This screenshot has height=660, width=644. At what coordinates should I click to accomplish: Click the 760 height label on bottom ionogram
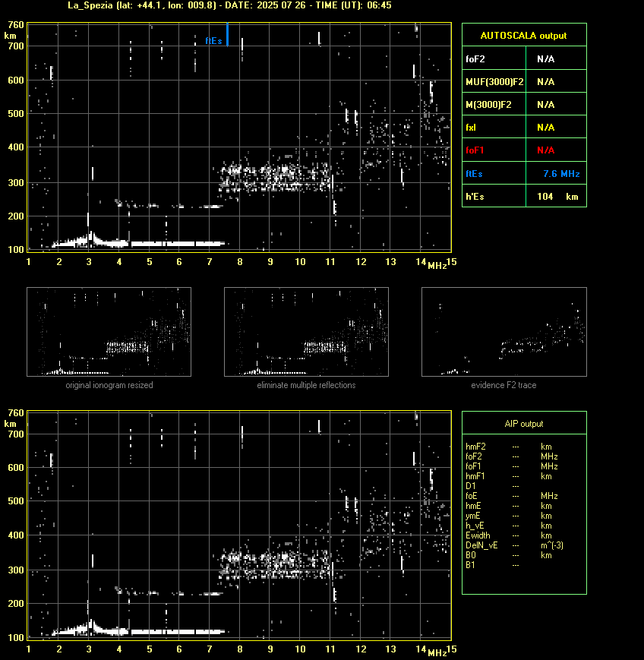click(x=16, y=413)
